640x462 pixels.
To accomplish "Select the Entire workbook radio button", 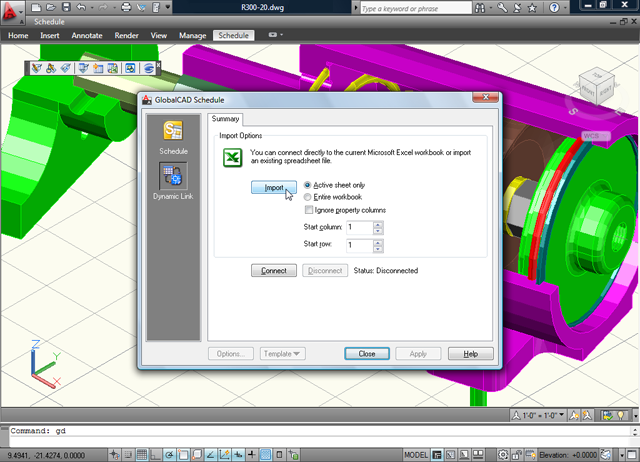I will [x=308, y=197].
